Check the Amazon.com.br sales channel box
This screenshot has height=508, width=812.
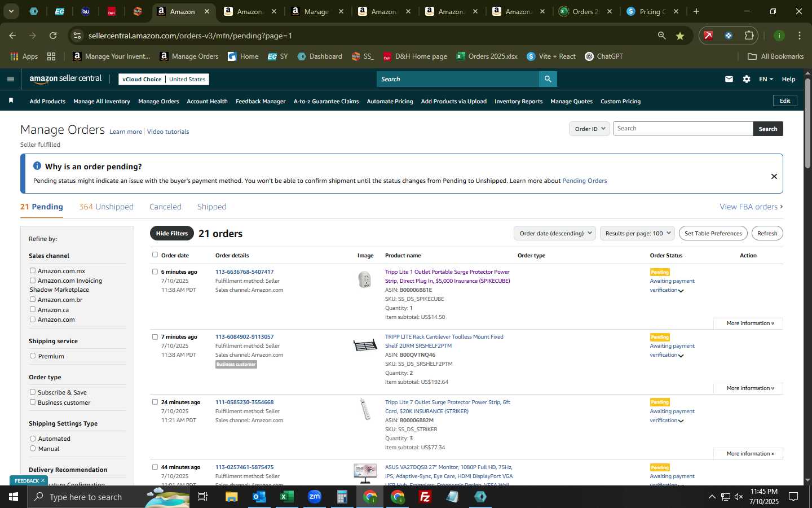pyautogui.click(x=33, y=300)
